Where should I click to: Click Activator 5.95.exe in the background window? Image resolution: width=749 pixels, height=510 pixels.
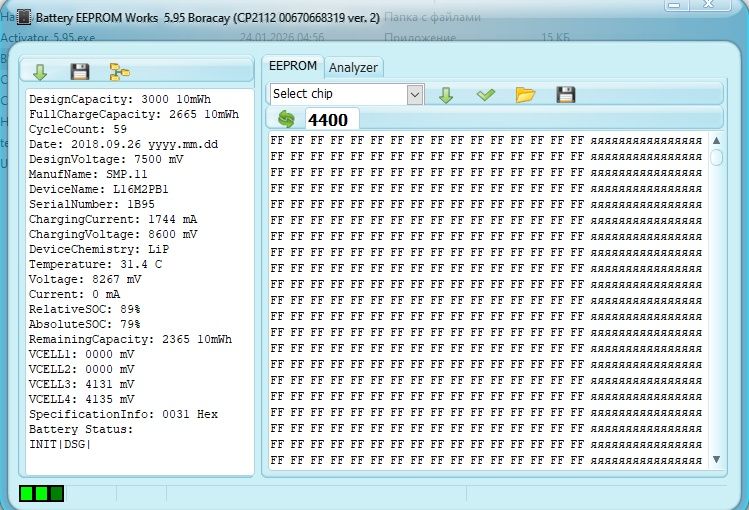48,37
